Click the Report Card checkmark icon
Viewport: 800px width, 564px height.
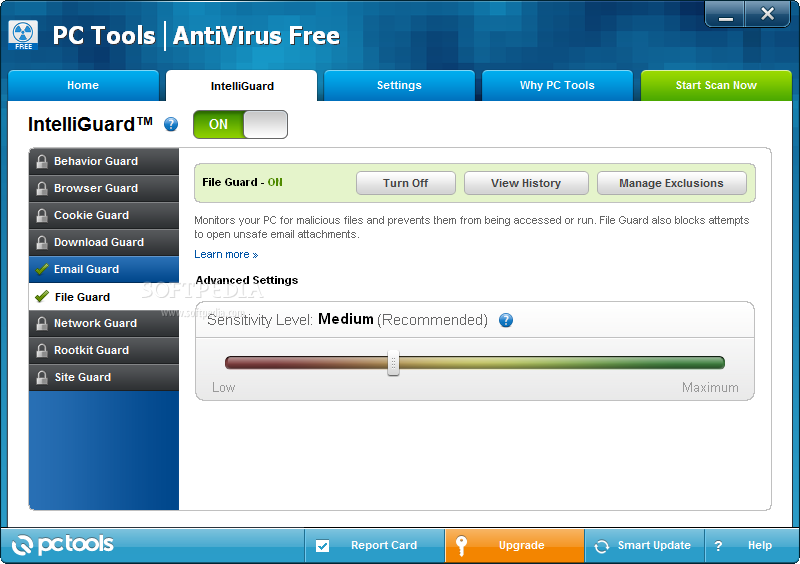tap(322, 546)
